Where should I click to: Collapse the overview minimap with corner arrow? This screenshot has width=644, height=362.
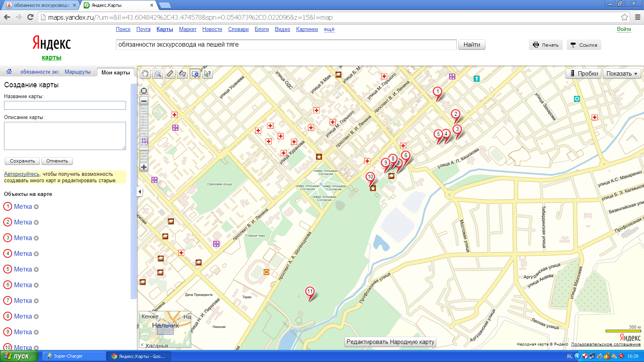[142, 345]
